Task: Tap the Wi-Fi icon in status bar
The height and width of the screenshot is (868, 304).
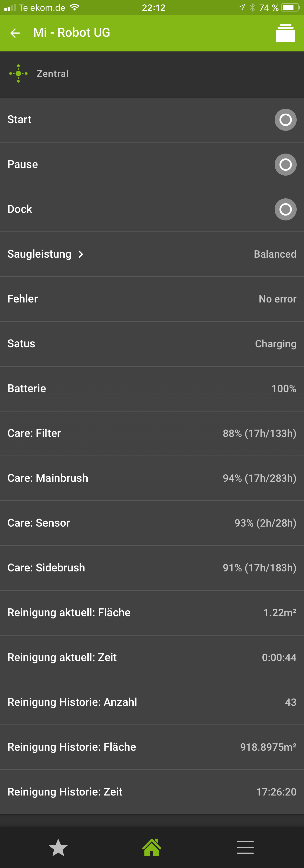Action: (x=75, y=7)
